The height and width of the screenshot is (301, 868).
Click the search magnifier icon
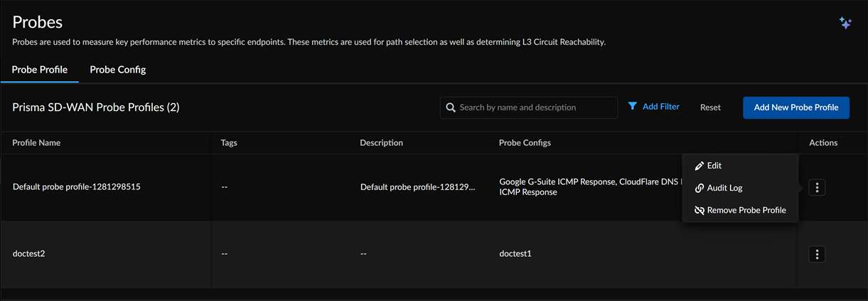pos(451,107)
